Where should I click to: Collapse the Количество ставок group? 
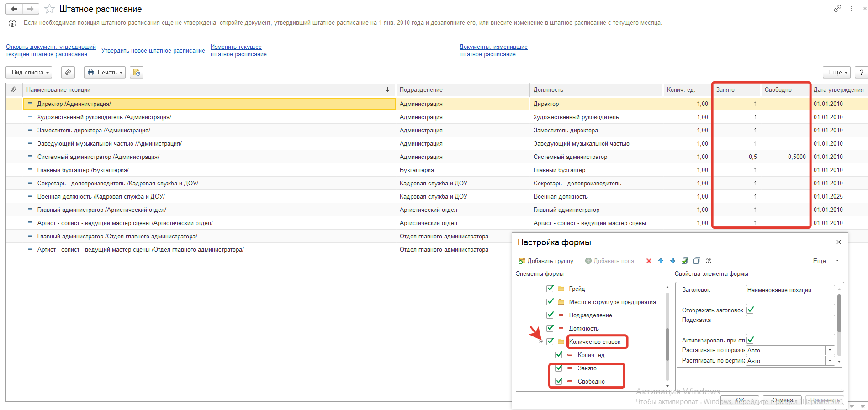[x=541, y=342]
